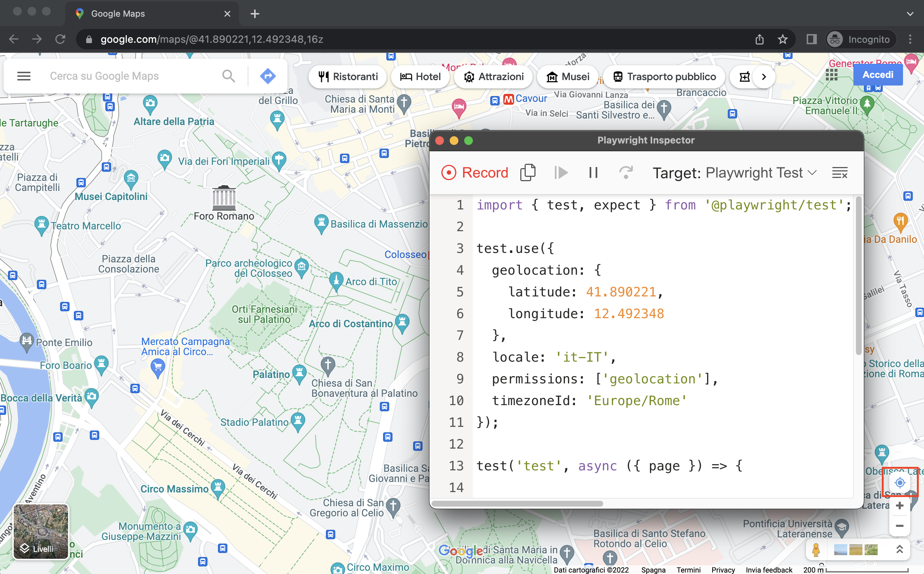The image size is (924, 574).
Task: Share this page from address bar
Action: [x=759, y=39]
